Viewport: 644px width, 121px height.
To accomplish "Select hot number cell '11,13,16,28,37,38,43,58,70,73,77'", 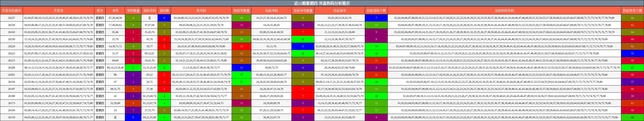I will tap(201, 67).
